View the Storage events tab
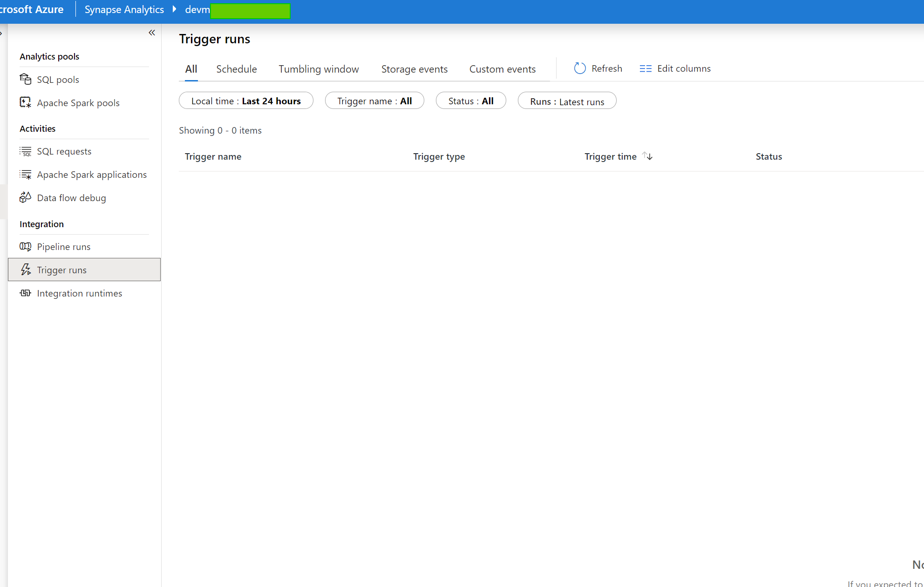This screenshot has height=587, width=924. [414, 68]
